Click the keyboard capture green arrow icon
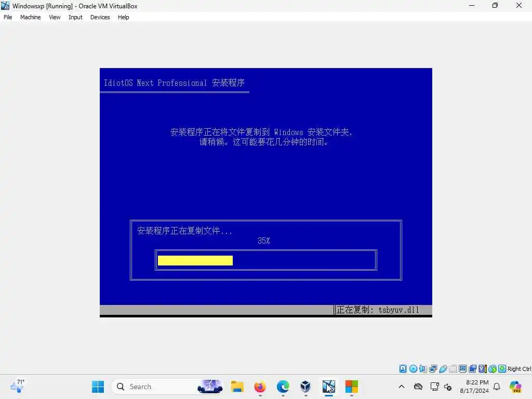Image resolution: width=532 pixels, height=399 pixels. [502, 368]
